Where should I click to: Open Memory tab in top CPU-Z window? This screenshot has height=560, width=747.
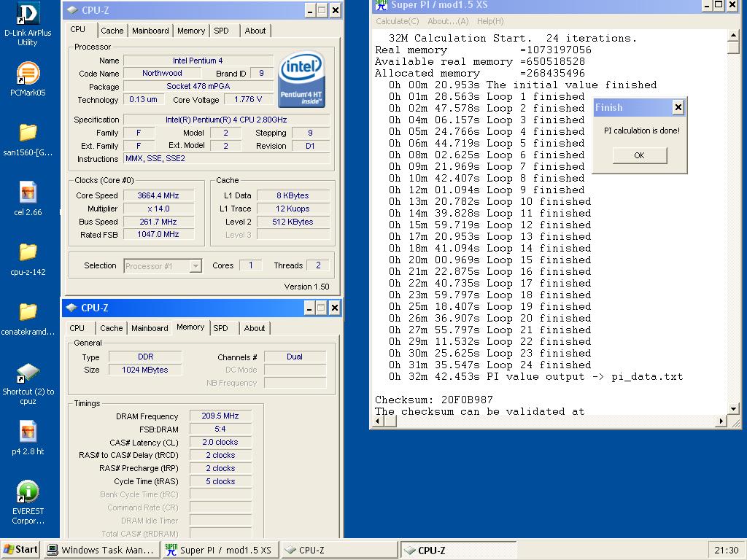pos(191,31)
